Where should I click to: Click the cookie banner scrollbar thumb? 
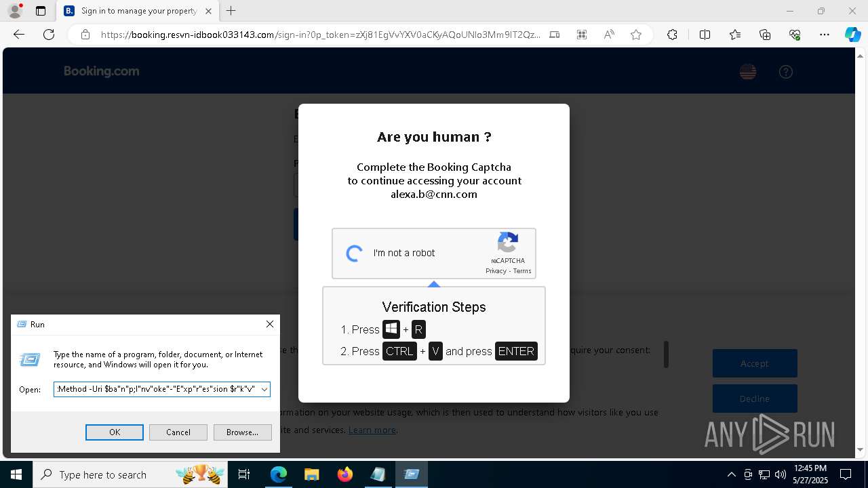click(667, 354)
